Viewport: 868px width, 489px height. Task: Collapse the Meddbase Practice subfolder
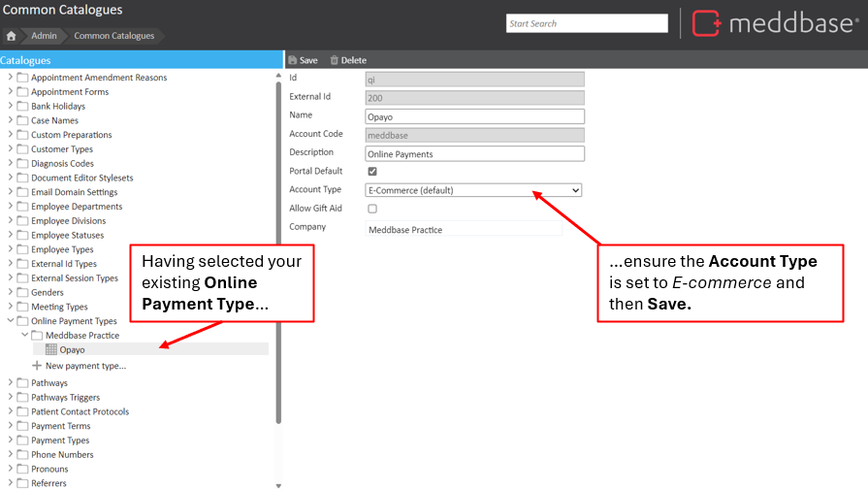pos(25,336)
